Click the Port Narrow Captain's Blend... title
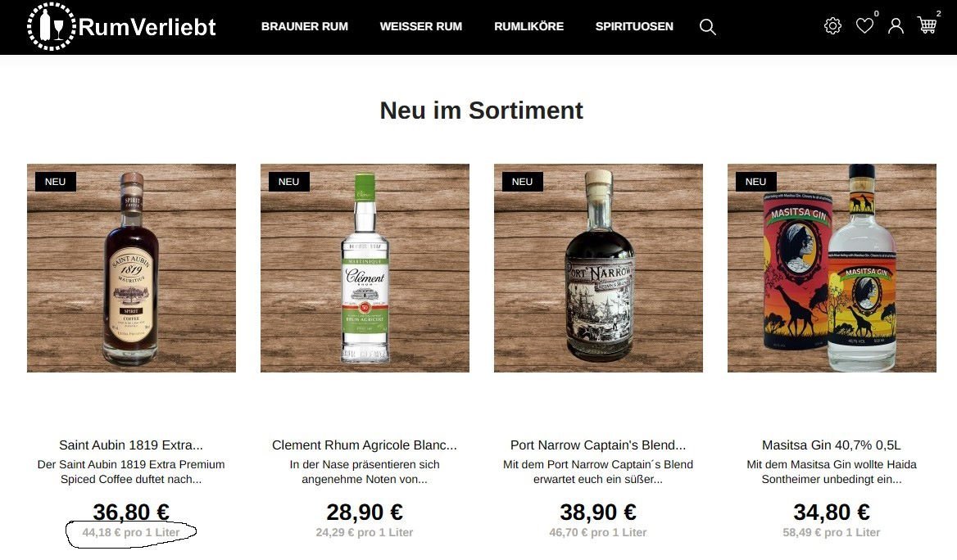957x560 pixels. 598,445
